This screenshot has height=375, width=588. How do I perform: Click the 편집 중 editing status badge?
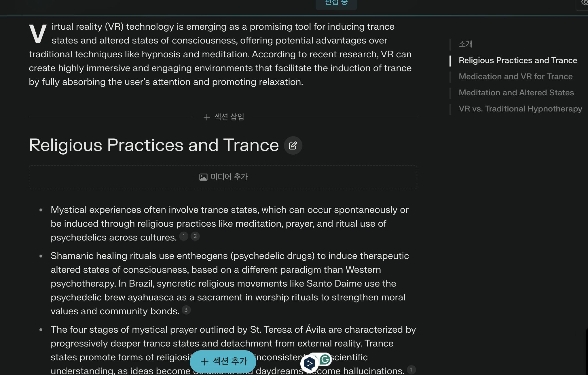(x=336, y=3)
